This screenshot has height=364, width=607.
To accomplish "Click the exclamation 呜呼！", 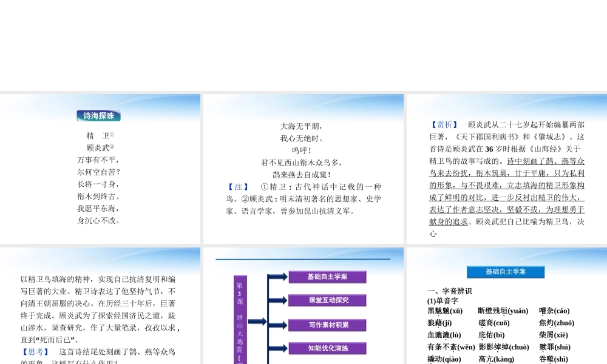I will point(302,150).
